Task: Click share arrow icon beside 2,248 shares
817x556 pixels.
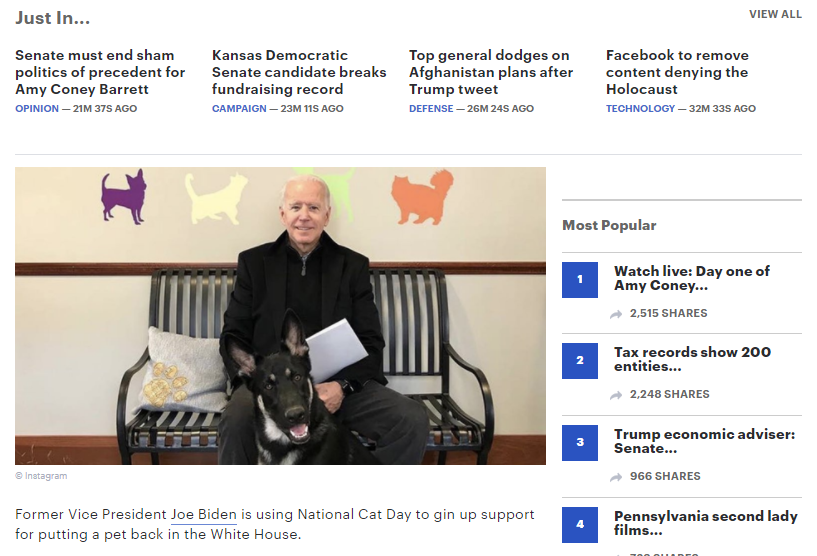Action: (616, 395)
